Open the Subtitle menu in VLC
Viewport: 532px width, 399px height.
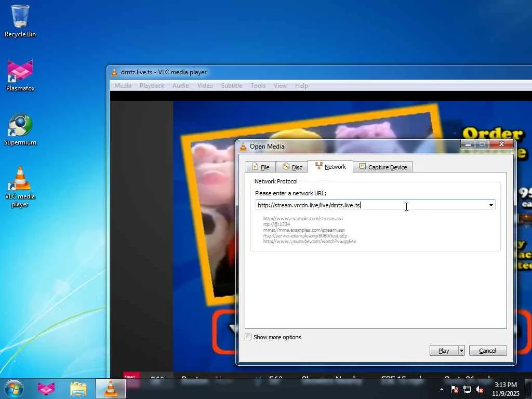coord(232,86)
